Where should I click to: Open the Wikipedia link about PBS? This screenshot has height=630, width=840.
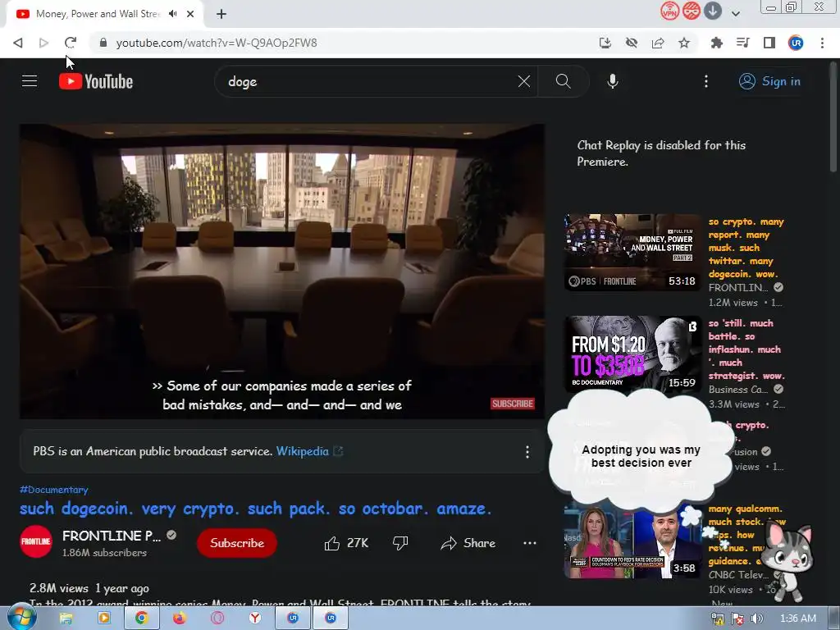pos(302,451)
